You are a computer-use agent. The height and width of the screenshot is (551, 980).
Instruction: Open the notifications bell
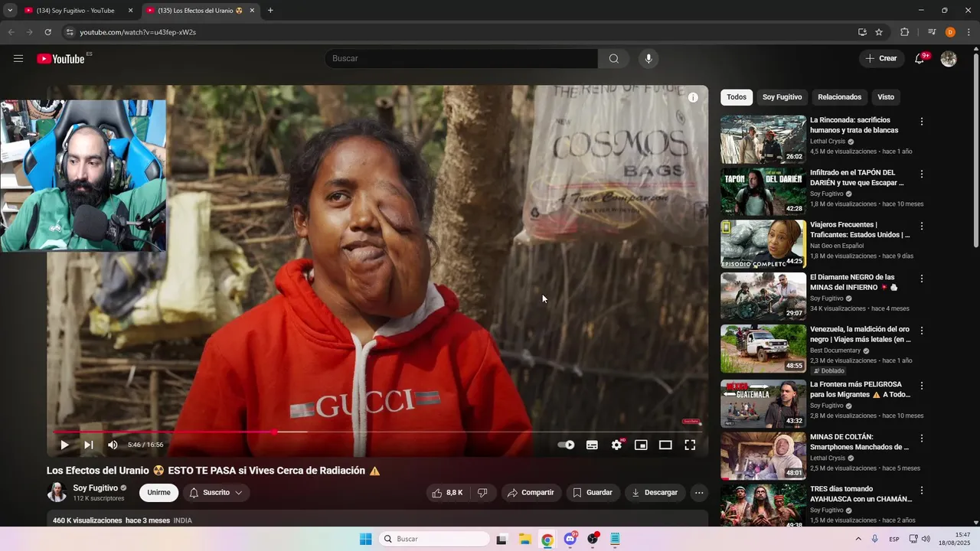point(920,59)
